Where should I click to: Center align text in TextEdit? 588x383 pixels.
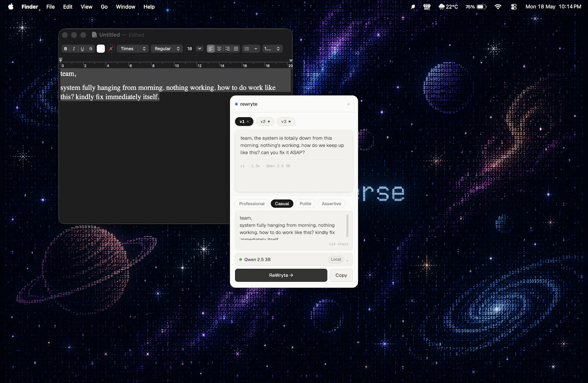(219, 49)
